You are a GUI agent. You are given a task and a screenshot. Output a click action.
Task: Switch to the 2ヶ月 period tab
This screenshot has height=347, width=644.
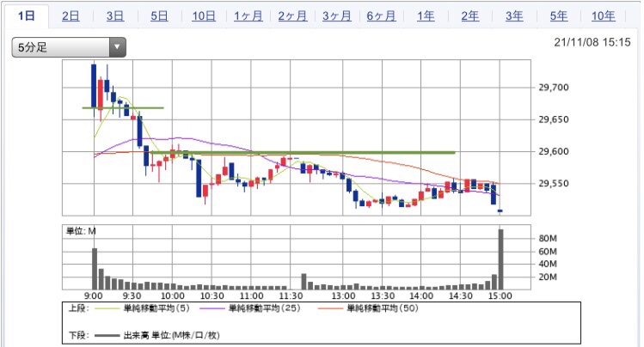pos(292,16)
